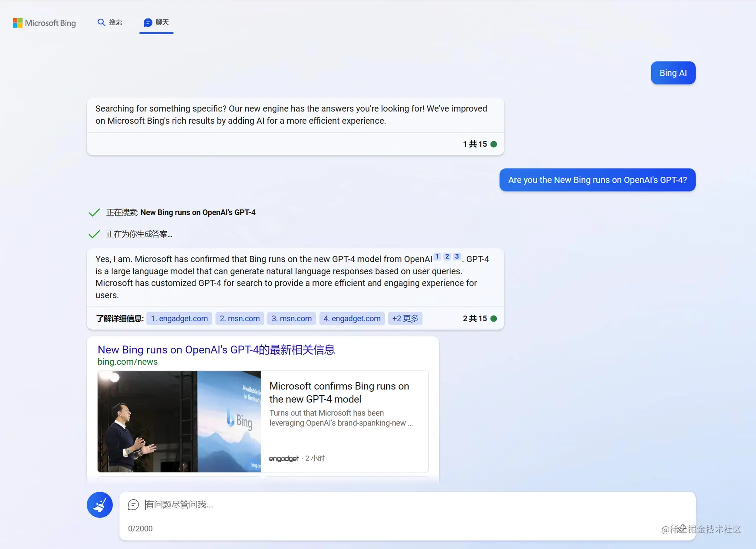The image size is (756, 549).
Task: Open citation link 2. msn.com
Action: point(240,318)
